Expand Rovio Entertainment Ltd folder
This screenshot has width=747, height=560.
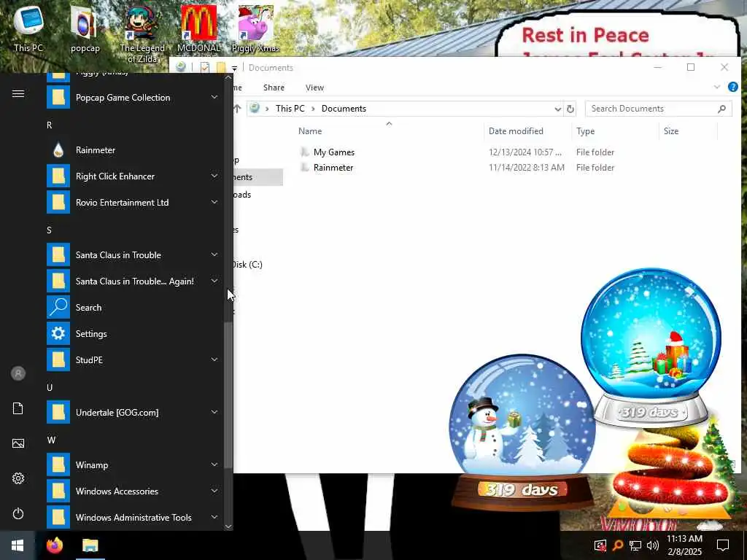(214, 203)
